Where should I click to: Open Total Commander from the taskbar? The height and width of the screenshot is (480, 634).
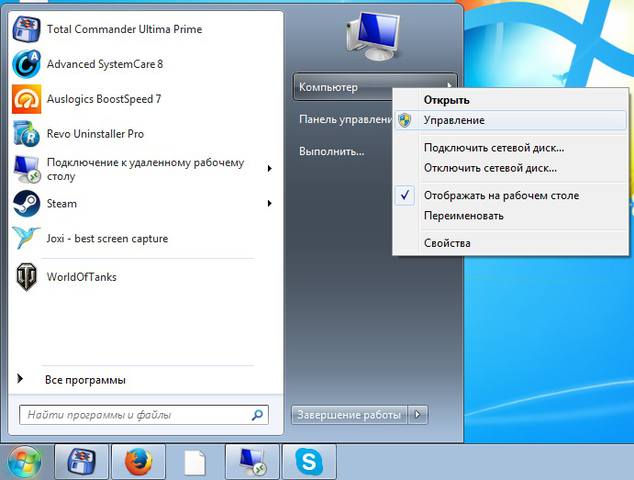point(81,462)
